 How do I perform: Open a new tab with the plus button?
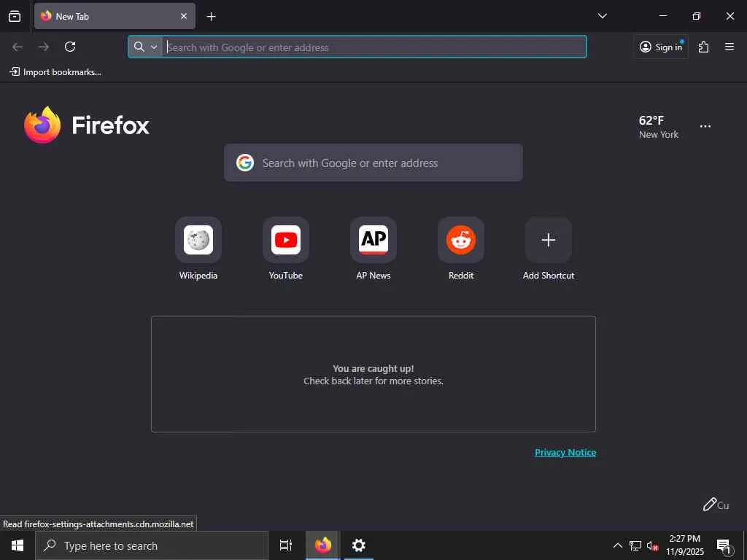click(x=211, y=17)
